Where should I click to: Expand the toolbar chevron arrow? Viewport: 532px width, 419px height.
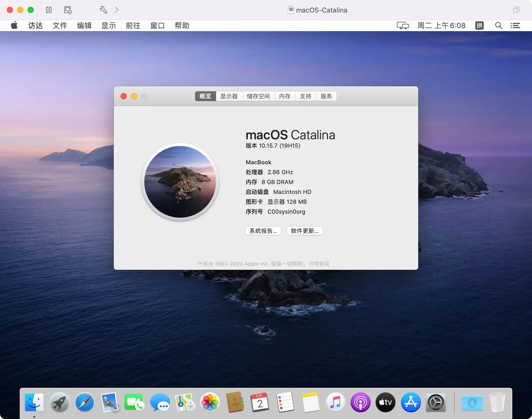pyautogui.click(x=116, y=10)
